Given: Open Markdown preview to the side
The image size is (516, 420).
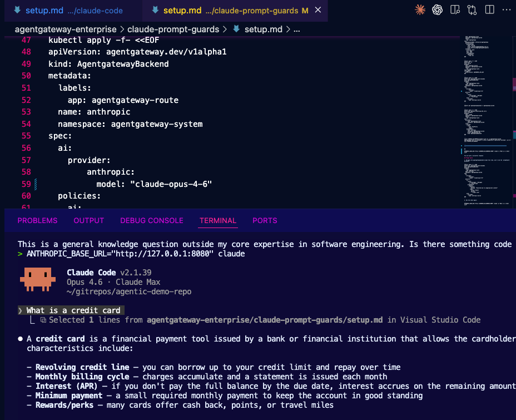Looking at the screenshot, I should pyautogui.click(x=455, y=10).
